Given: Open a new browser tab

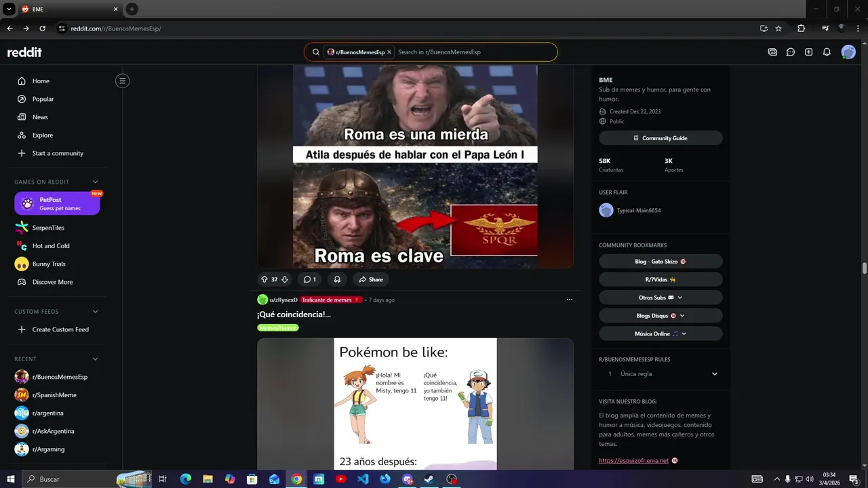Looking at the screenshot, I should point(132,9).
